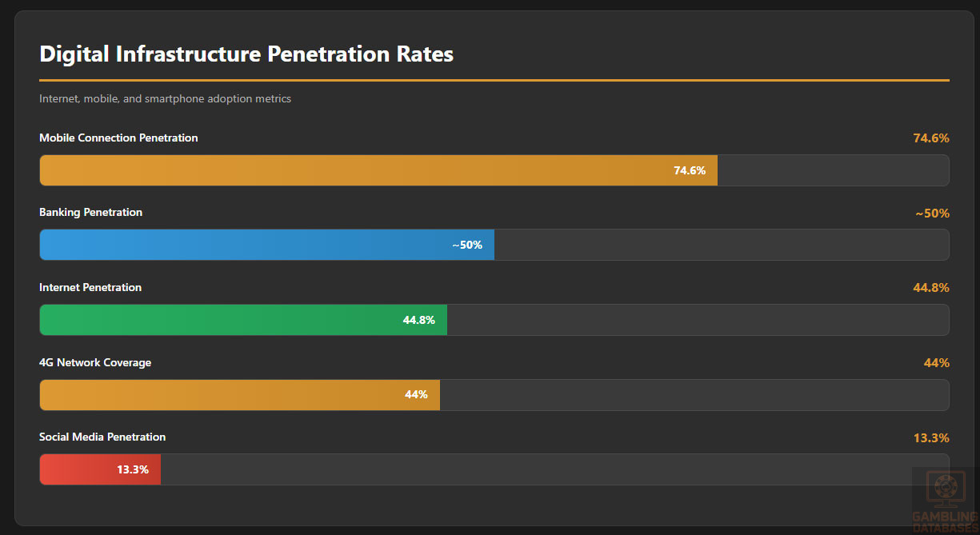Click the Internet Penetration label text
This screenshot has width=980, height=535.
point(90,288)
